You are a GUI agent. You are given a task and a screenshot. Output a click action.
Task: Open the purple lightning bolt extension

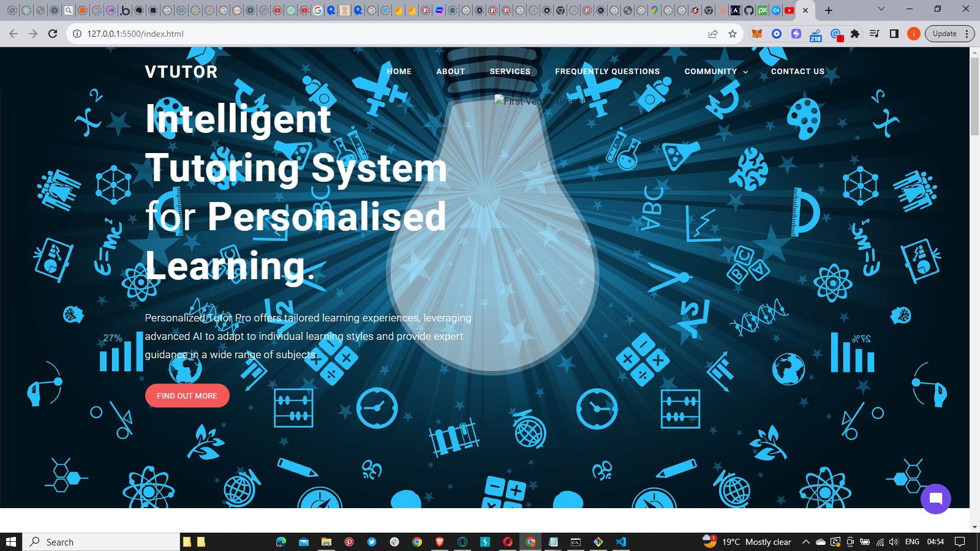tap(796, 34)
